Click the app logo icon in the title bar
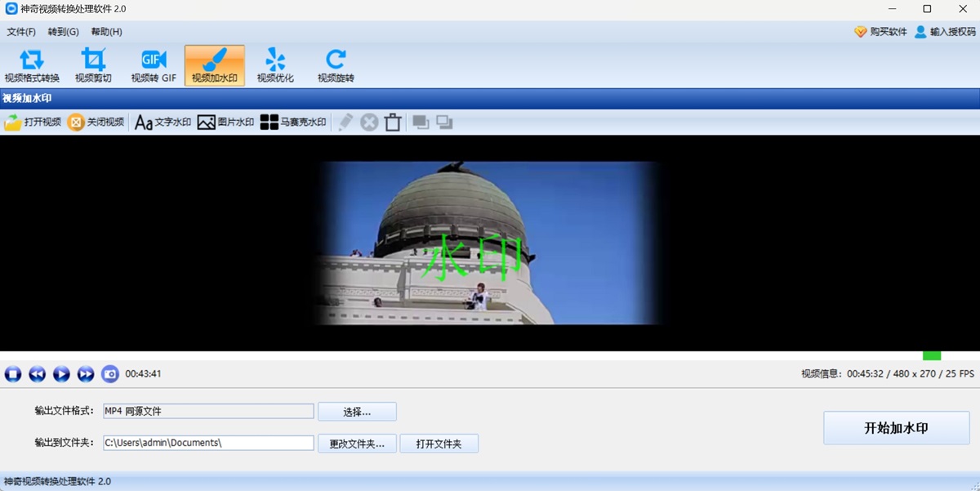980x491 pixels. coord(11,9)
